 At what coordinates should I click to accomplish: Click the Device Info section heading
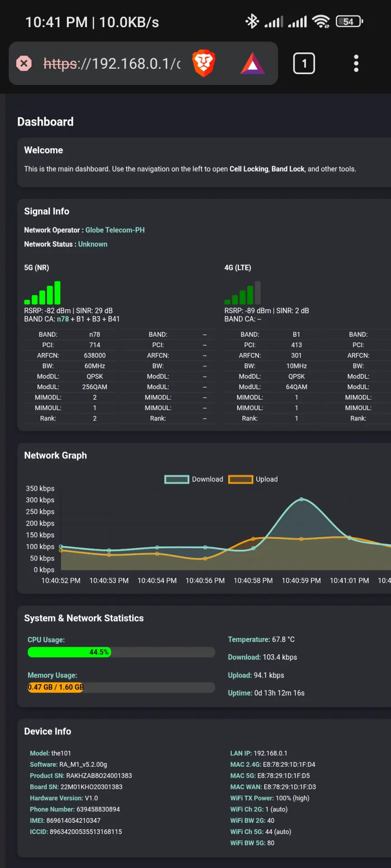tap(48, 731)
